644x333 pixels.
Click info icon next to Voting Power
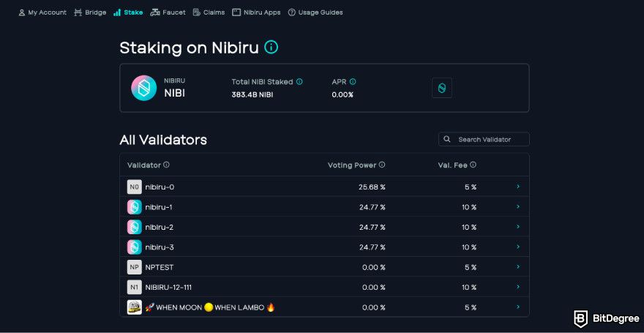[382, 165]
